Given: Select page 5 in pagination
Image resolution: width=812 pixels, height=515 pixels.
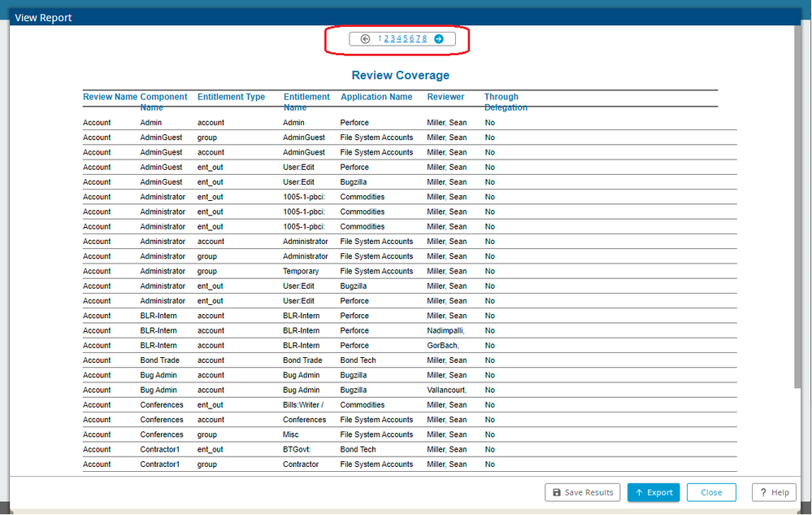Looking at the screenshot, I should (406, 39).
